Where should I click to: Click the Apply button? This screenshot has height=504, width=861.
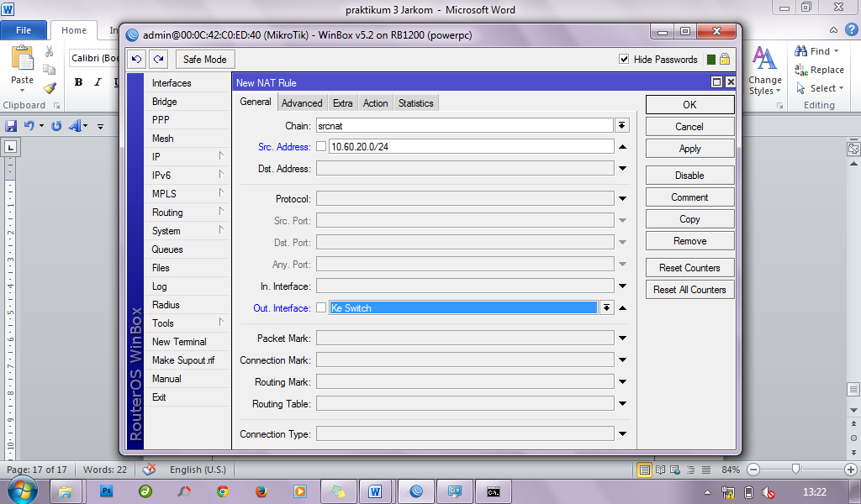click(x=689, y=149)
